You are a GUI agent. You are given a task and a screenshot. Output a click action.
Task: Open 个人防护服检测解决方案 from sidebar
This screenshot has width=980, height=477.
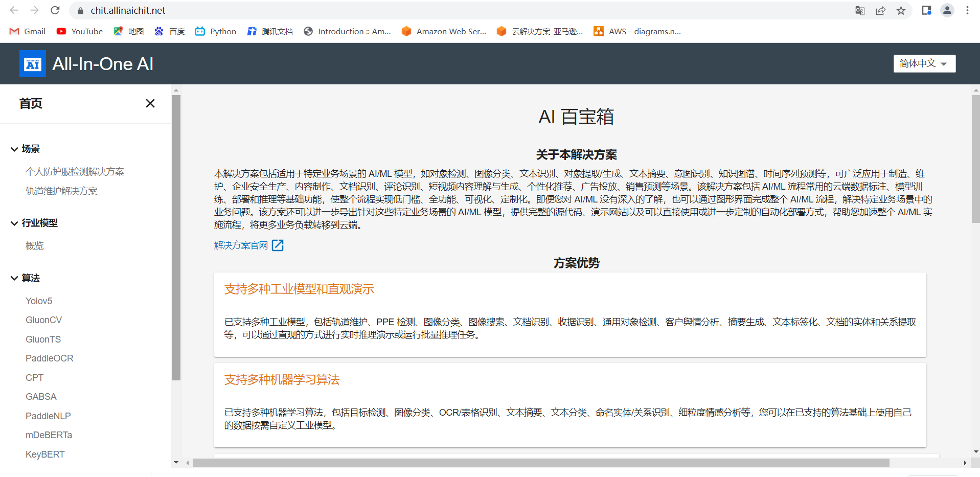pyautogui.click(x=75, y=172)
